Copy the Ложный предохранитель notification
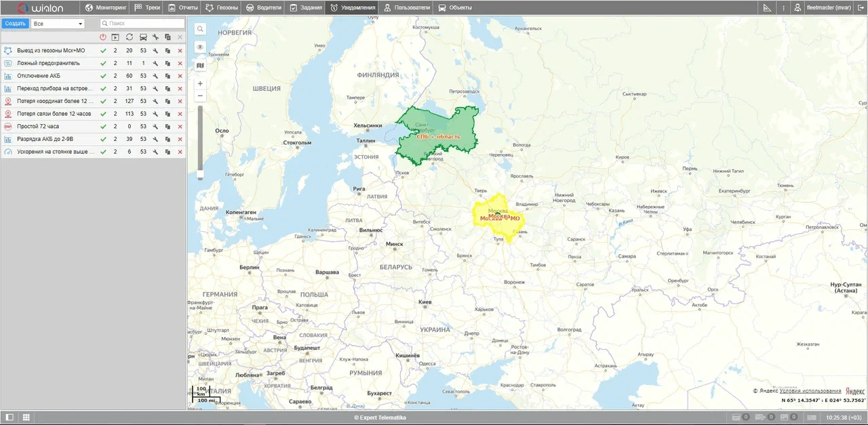This screenshot has width=868, height=425. (x=167, y=63)
